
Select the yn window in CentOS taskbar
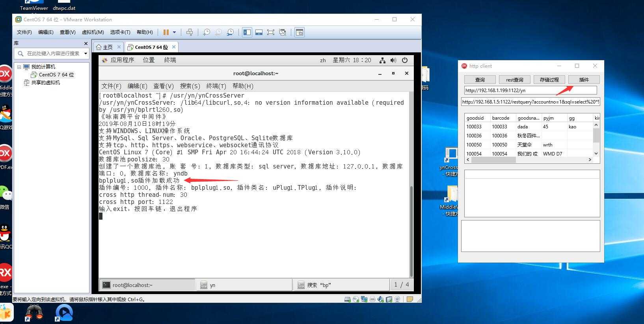[x=244, y=285]
